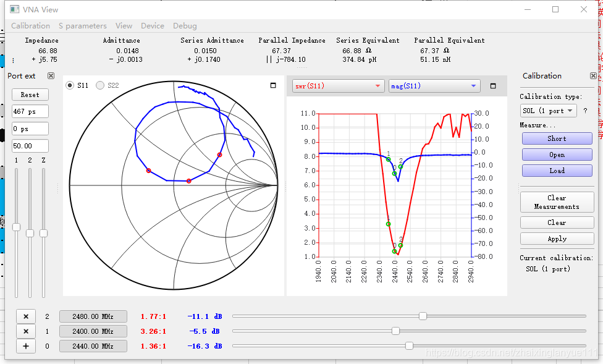Viewport: 603px width, 364px height.
Task: Remove marker 2 with the x button
Action: pos(26,316)
